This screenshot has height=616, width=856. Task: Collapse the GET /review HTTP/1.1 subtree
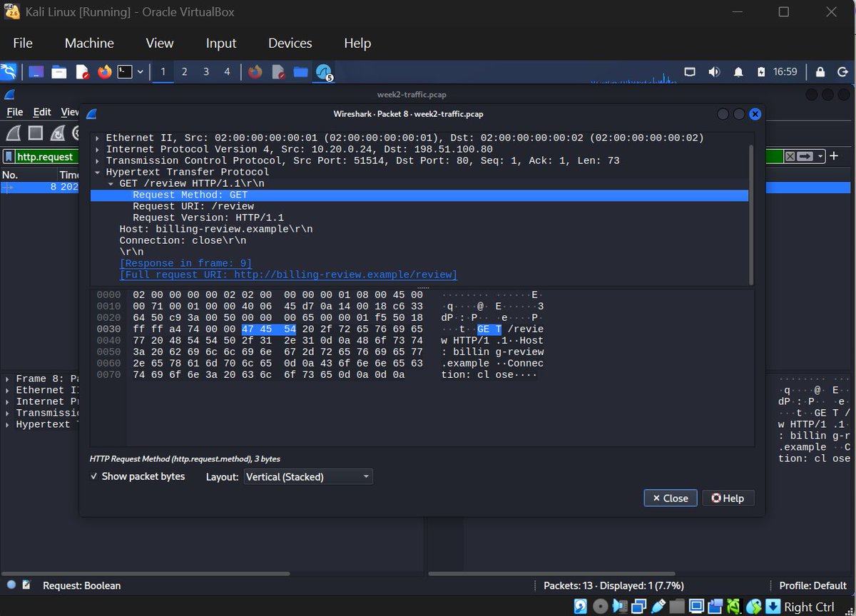(111, 184)
